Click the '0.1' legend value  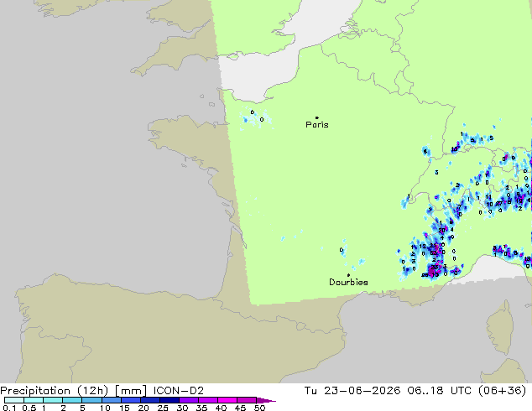[9, 408]
